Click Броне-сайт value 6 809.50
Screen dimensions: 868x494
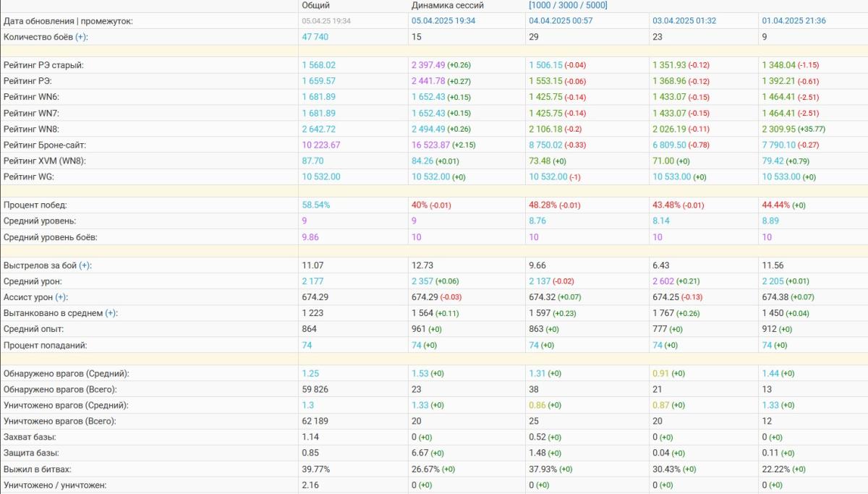click(x=669, y=145)
